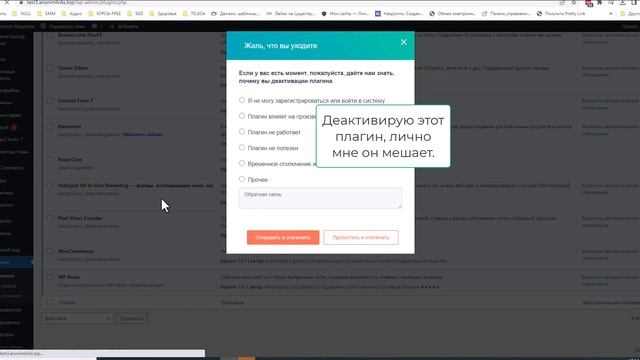640x360 pixels.
Task: Open the 'Обмен электронн...' bookmark
Action: tap(453, 13)
